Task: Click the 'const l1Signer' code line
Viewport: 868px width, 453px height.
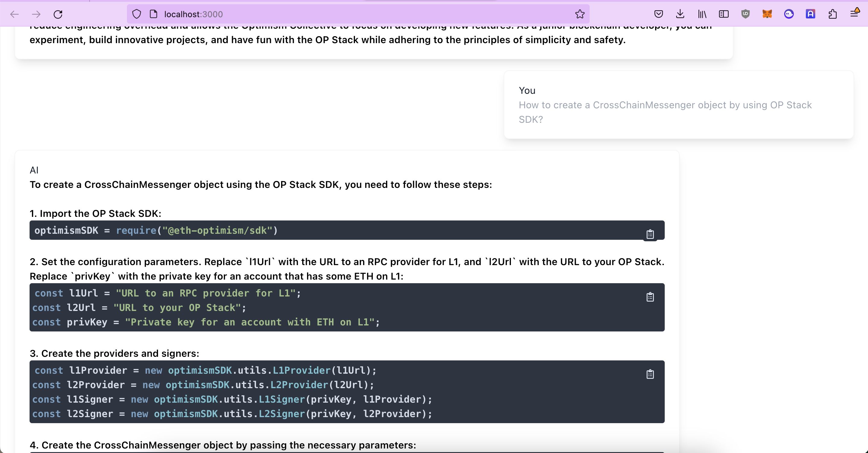Action: pyautogui.click(x=232, y=399)
